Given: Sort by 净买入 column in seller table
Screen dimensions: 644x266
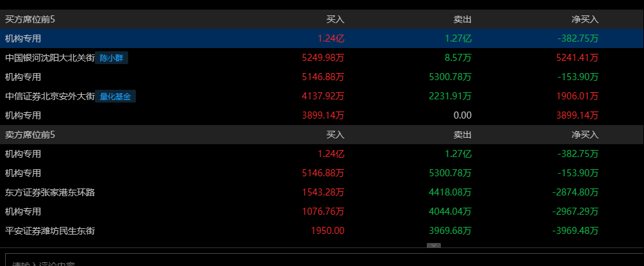Looking at the screenshot, I should click(585, 135).
